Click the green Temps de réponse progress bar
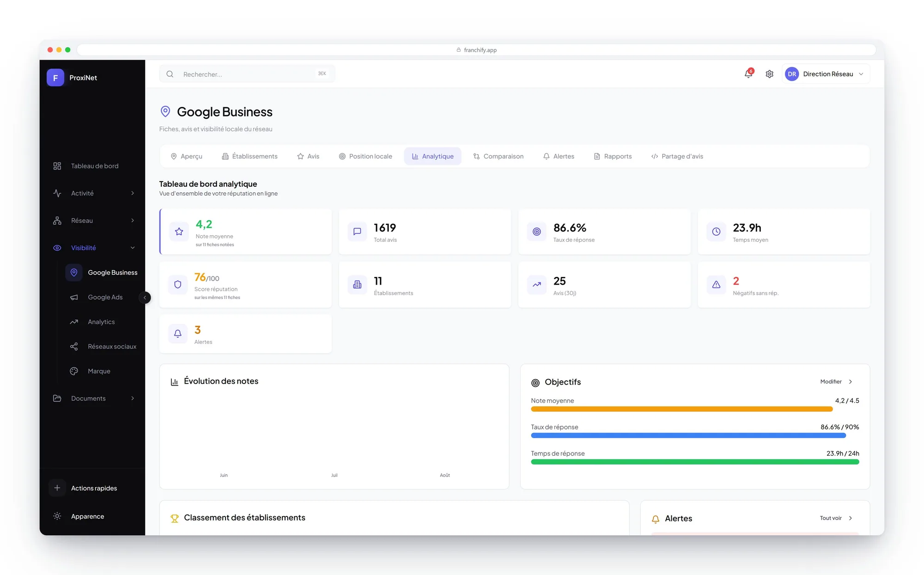The image size is (924, 575). point(695,462)
